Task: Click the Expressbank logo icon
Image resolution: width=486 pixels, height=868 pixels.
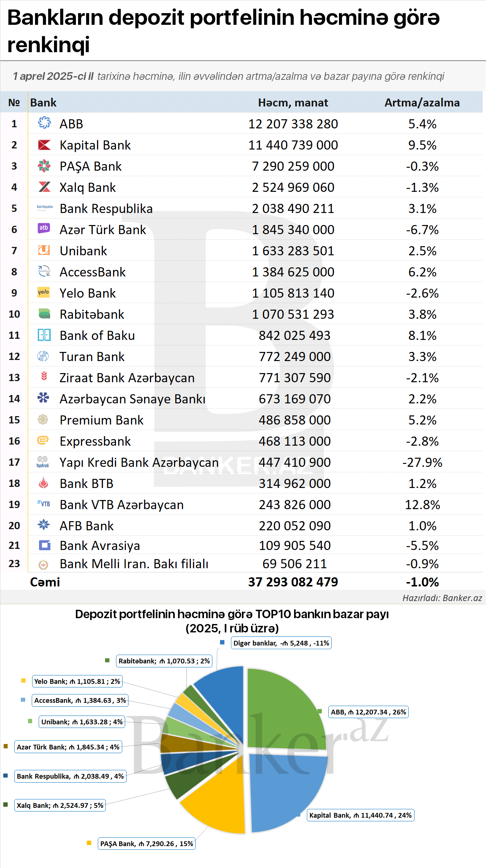Action: 43,440
